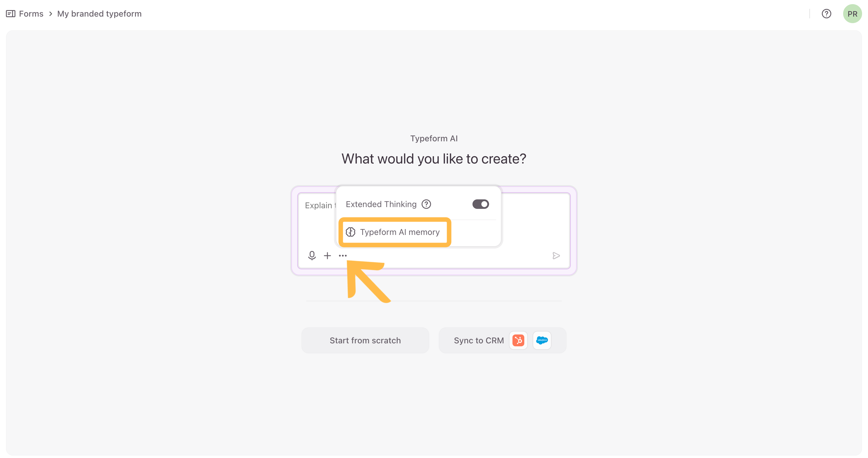
Task: Click the Extended Thinking info icon
Action: click(426, 204)
